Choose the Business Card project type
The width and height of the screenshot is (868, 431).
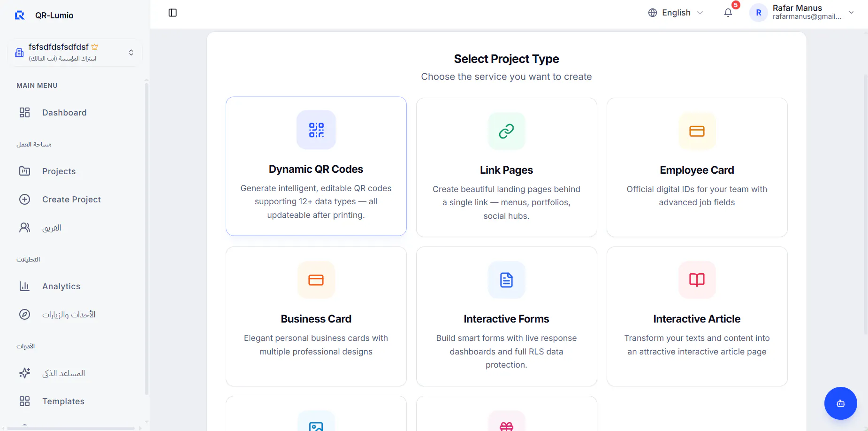click(x=316, y=316)
